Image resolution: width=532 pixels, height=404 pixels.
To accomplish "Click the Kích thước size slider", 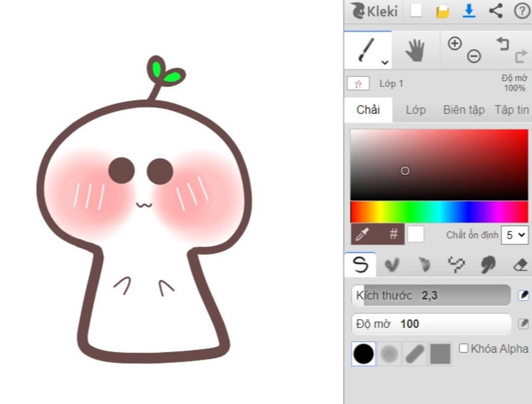I will click(x=431, y=295).
